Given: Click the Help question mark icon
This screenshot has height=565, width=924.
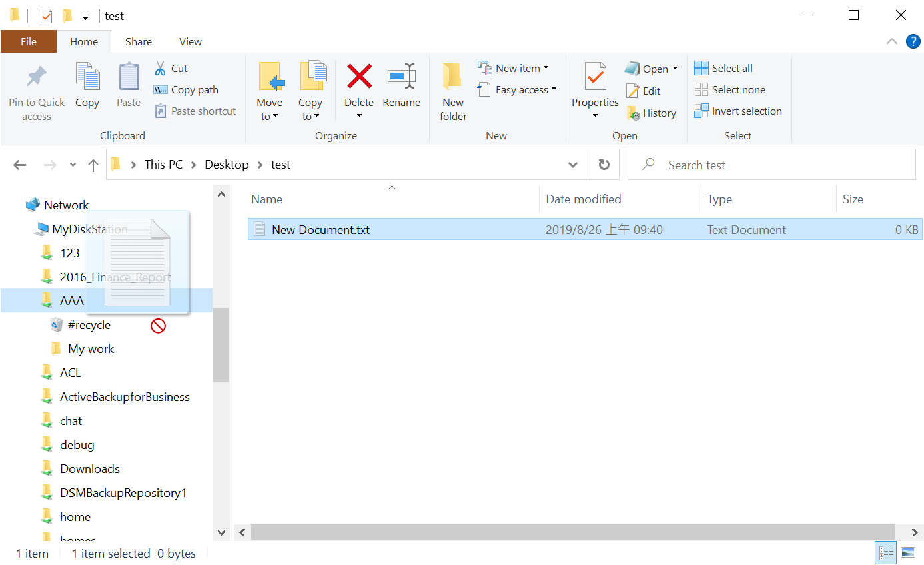Looking at the screenshot, I should tap(913, 41).
